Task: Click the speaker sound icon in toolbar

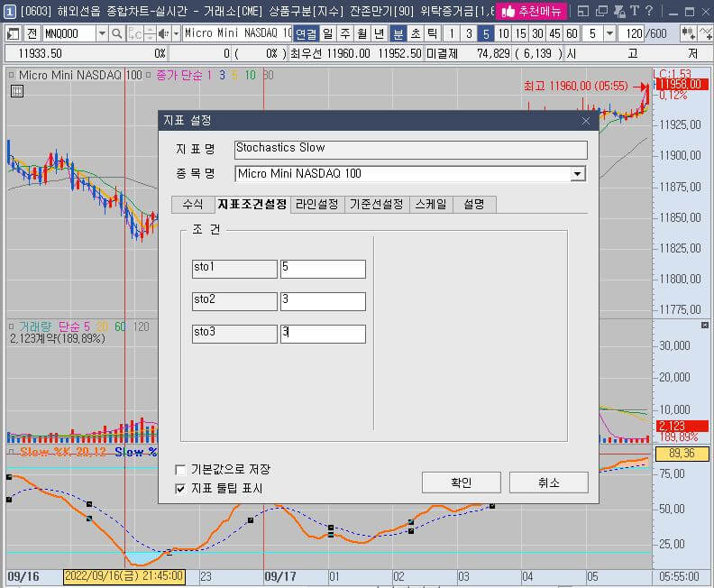Action: 163,33
